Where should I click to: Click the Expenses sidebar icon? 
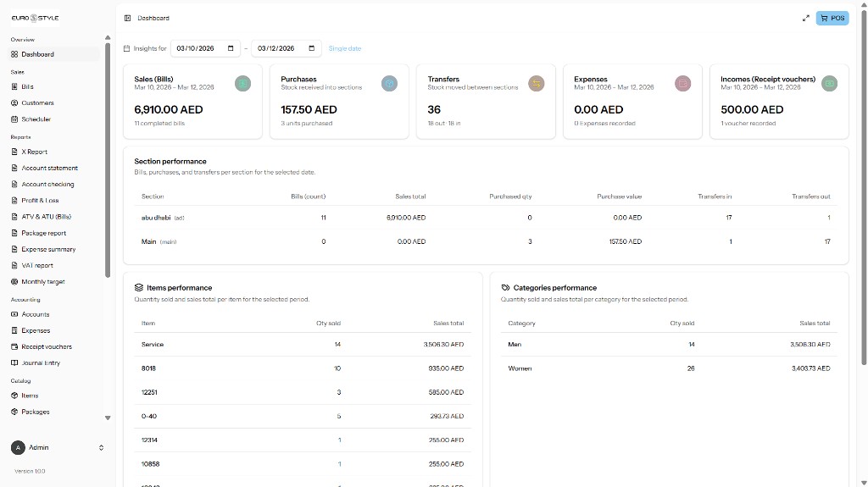(14, 330)
